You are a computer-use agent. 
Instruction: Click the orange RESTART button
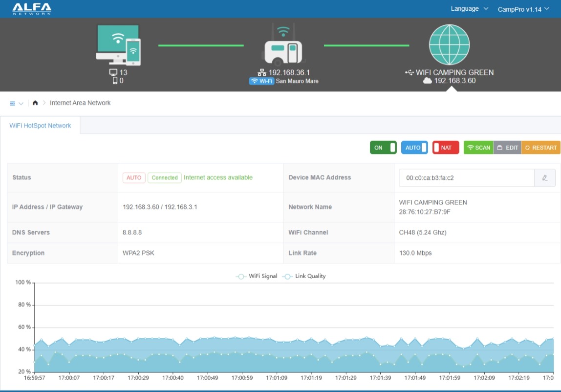coord(541,148)
